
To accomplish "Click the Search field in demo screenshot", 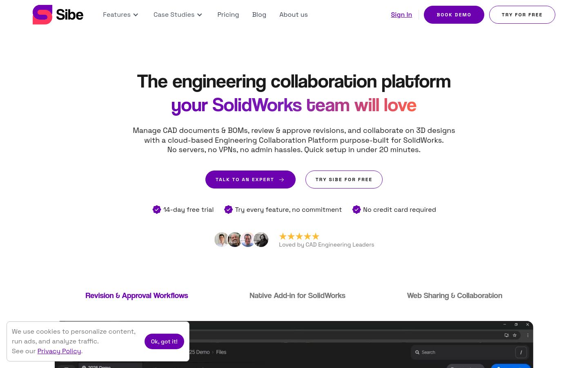I will click(470, 352).
